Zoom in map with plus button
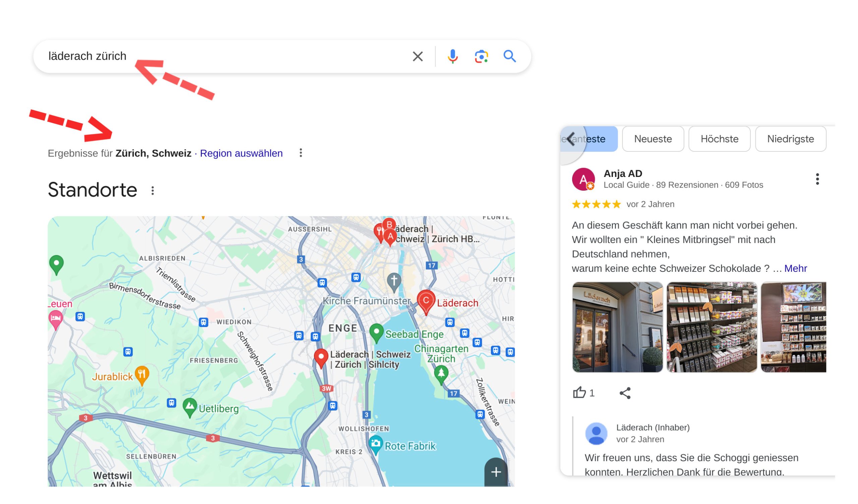The image size is (858, 504). tap(496, 472)
